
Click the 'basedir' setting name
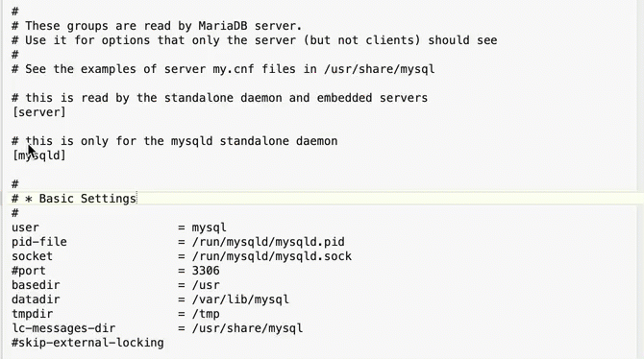(x=36, y=285)
